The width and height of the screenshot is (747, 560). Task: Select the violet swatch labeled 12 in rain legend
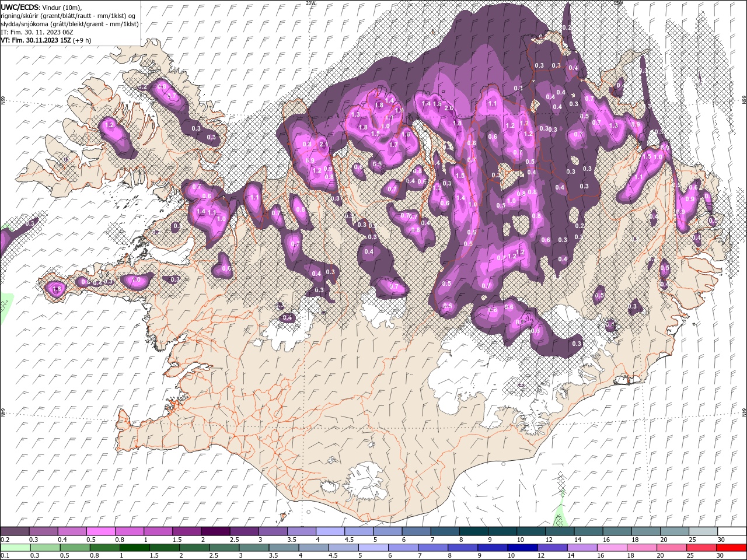tap(552, 548)
